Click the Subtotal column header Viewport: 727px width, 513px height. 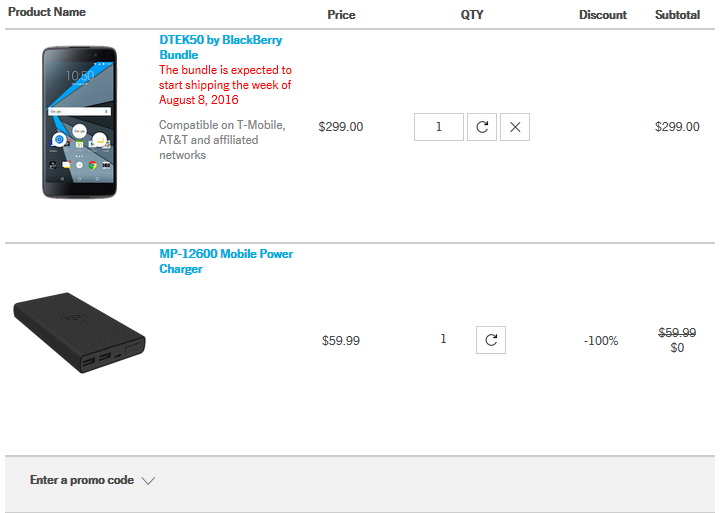coord(677,15)
